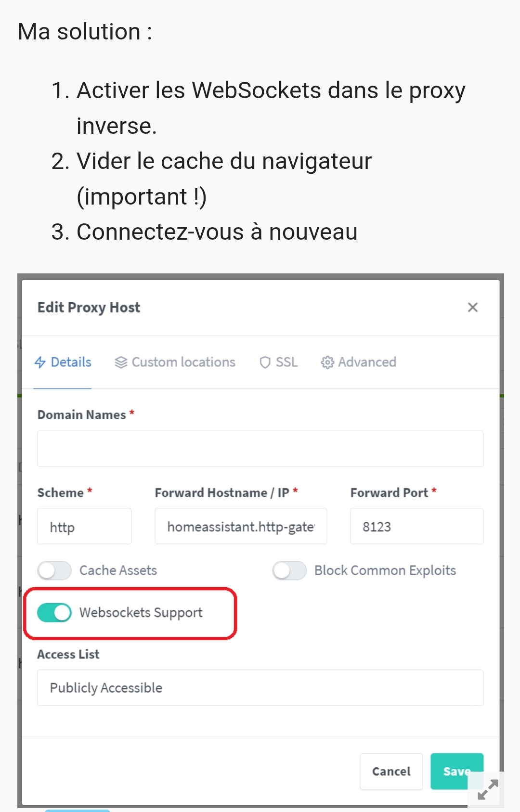Image resolution: width=520 pixels, height=812 pixels.
Task: Open the Scheme http dropdown
Action: point(84,526)
